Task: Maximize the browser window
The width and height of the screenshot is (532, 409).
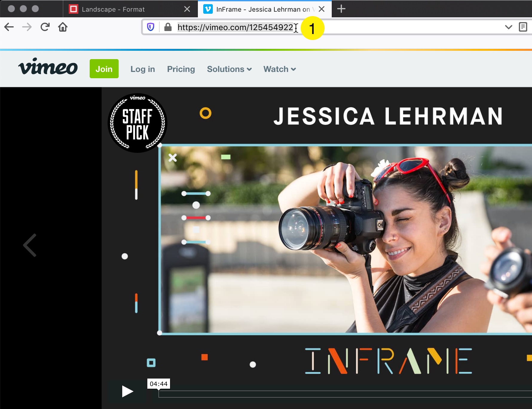Action: click(x=35, y=9)
